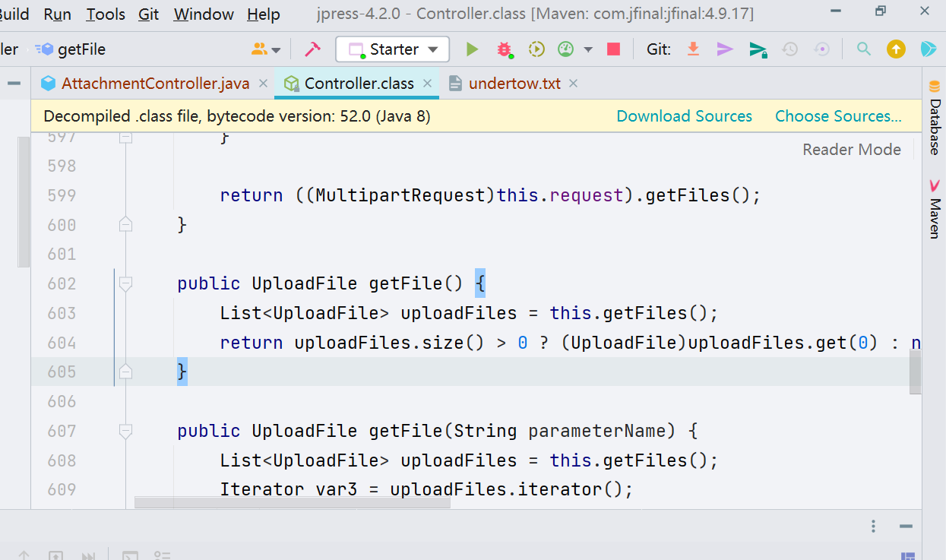The height and width of the screenshot is (560, 946).
Task: Click the Git commit purple arrow icon
Action: [x=725, y=49]
